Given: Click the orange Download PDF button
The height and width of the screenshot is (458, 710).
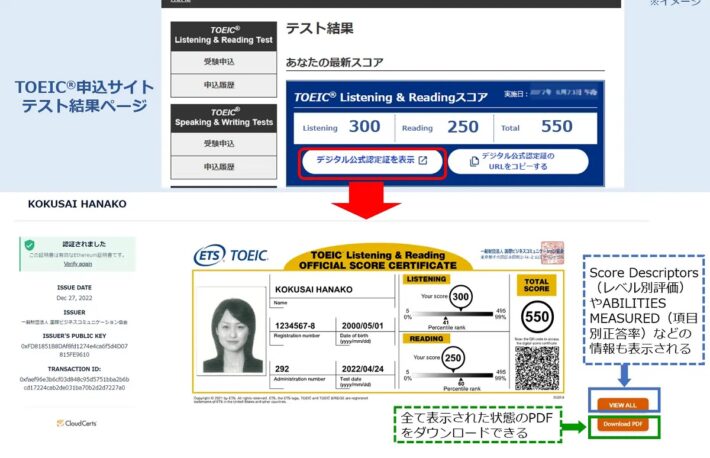Looking at the screenshot, I should (x=623, y=424).
